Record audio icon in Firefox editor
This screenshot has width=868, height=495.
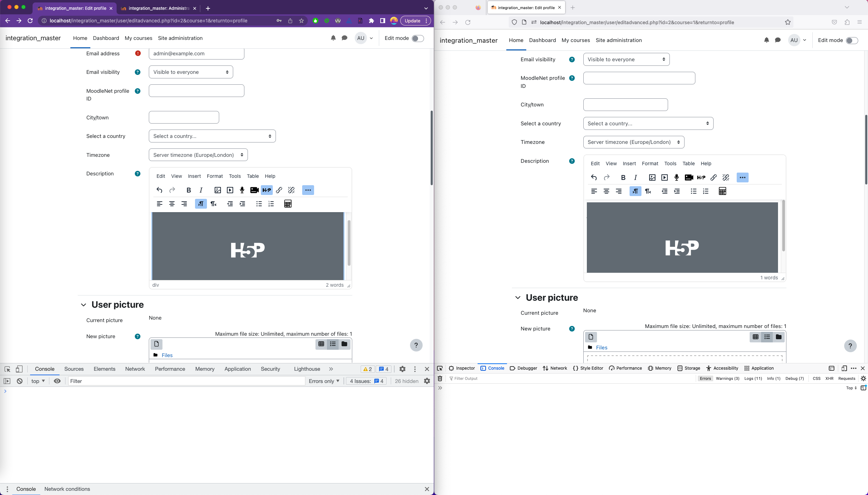tap(676, 177)
